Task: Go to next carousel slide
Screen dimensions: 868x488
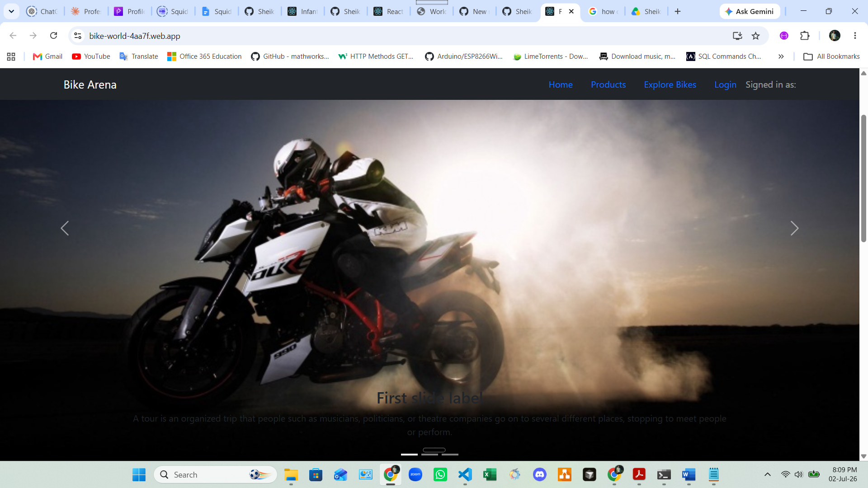Action: point(794,228)
